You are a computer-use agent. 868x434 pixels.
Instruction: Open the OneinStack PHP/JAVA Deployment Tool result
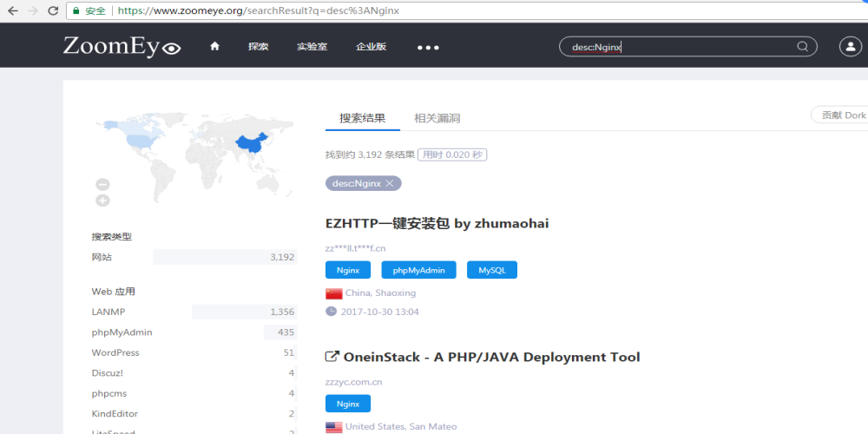[491, 357]
